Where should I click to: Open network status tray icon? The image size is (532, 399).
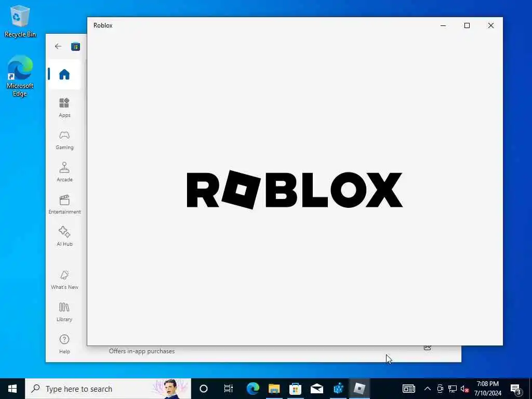click(x=453, y=389)
